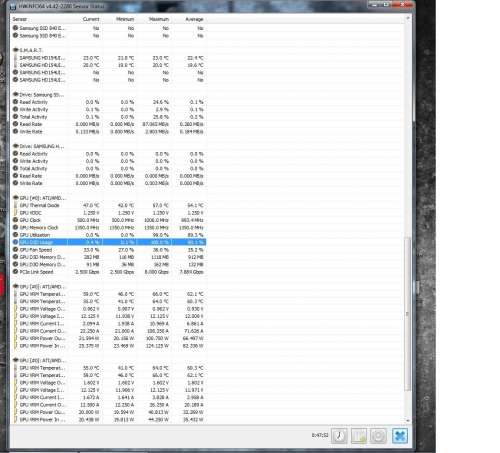Click thermometer icon of SAMSUNG HD row showing 23.0 °C

15,58
